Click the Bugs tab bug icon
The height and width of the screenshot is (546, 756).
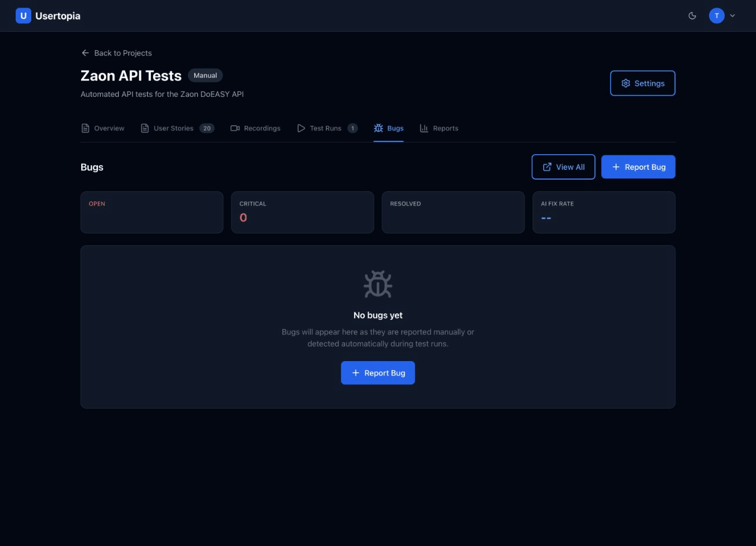coord(379,128)
